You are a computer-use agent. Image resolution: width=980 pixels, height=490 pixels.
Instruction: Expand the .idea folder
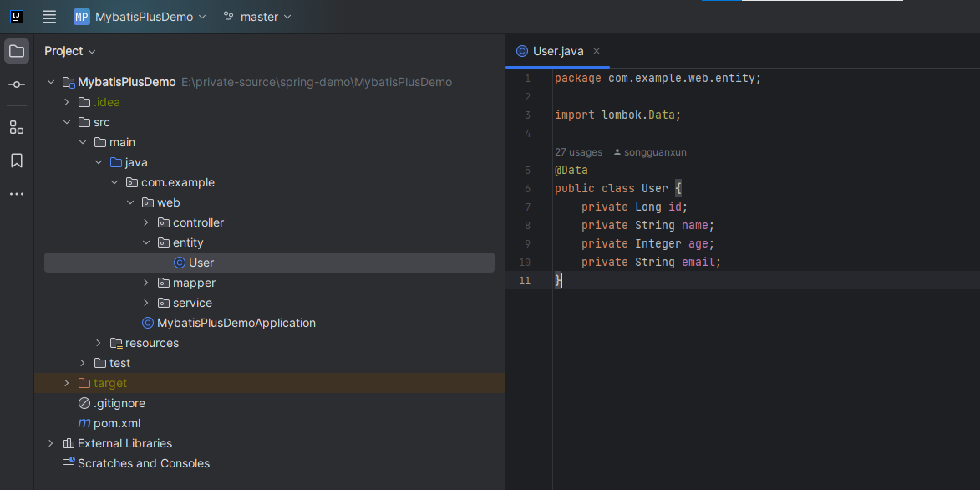pos(67,102)
